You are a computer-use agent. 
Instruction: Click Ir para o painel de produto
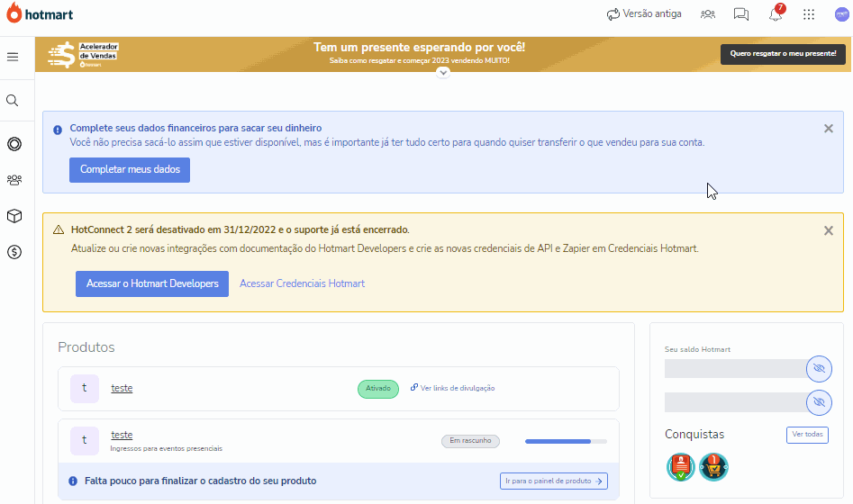pyautogui.click(x=554, y=481)
